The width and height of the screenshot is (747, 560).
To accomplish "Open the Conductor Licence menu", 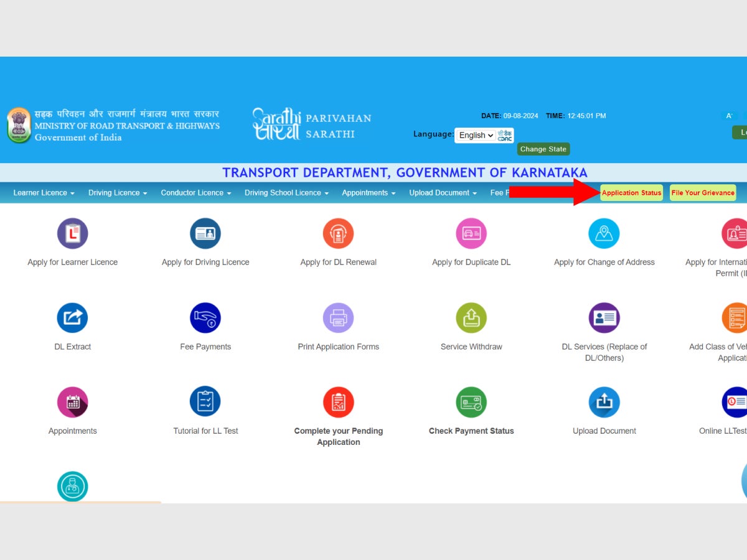I will tap(195, 193).
